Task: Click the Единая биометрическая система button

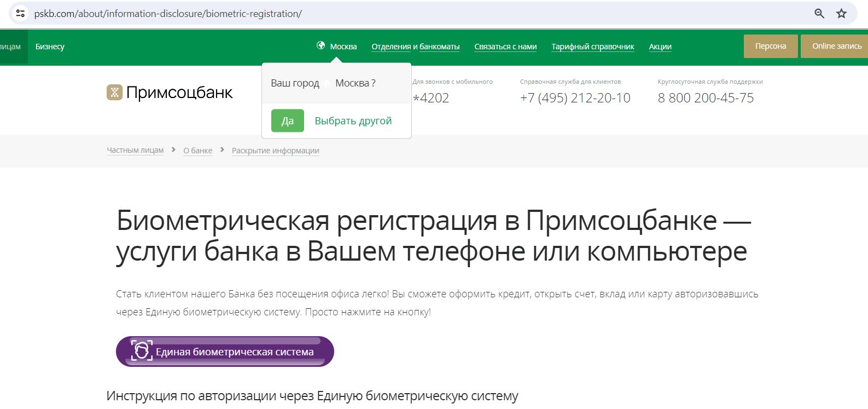Action: [x=225, y=352]
